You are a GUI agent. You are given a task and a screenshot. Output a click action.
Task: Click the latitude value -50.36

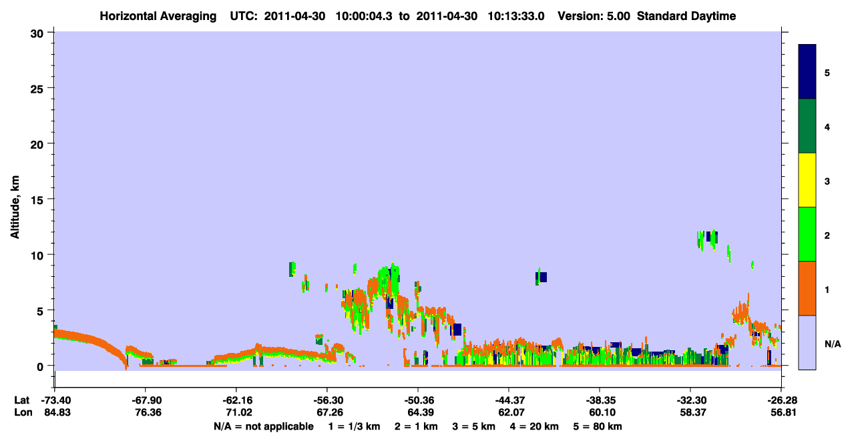click(417, 400)
